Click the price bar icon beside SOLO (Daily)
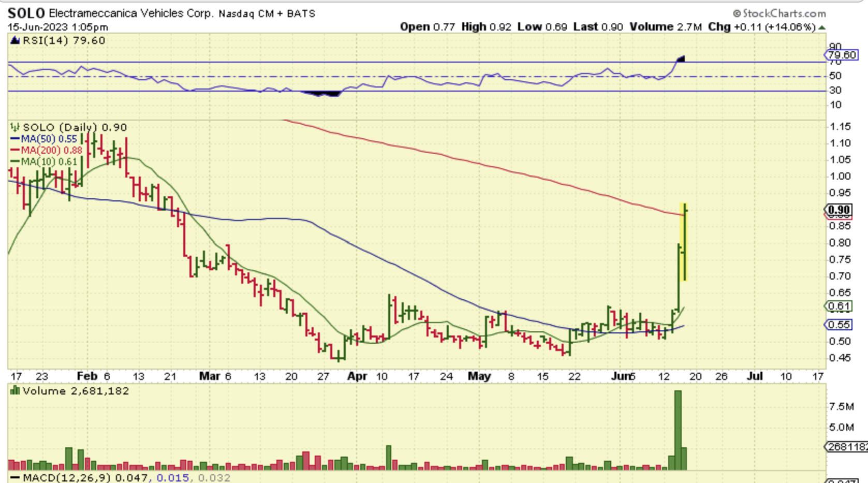Viewport: 868px width, 483px height. click(15, 127)
